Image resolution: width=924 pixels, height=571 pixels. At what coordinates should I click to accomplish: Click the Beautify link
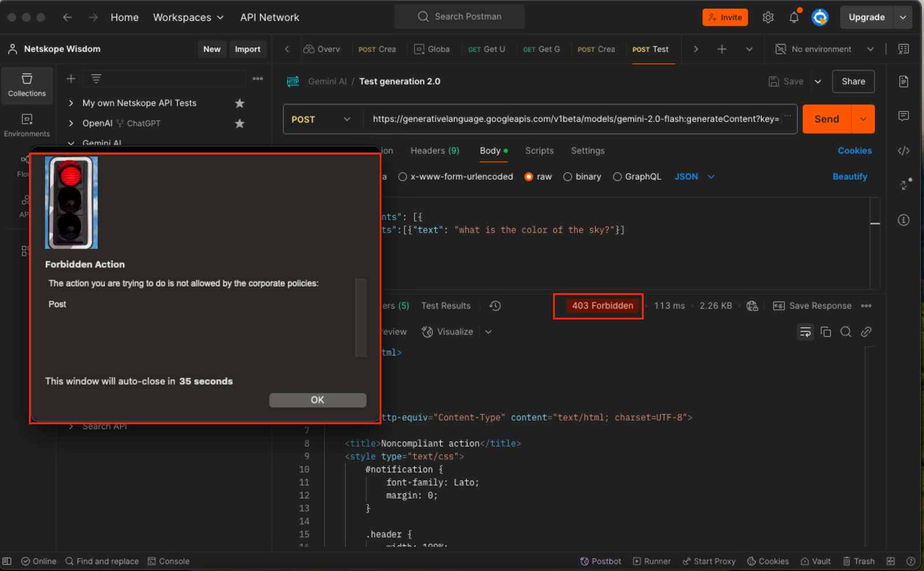(850, 177)
